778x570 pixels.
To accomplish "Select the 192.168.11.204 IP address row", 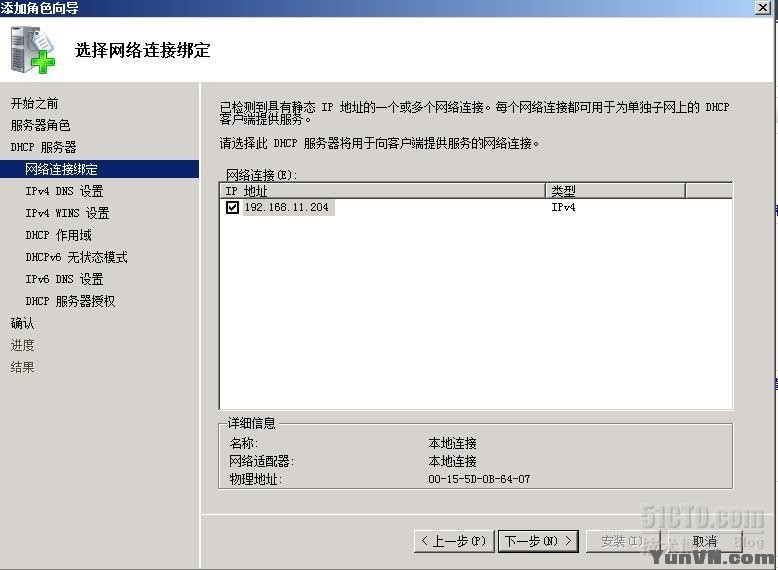I will coord(476,207).
